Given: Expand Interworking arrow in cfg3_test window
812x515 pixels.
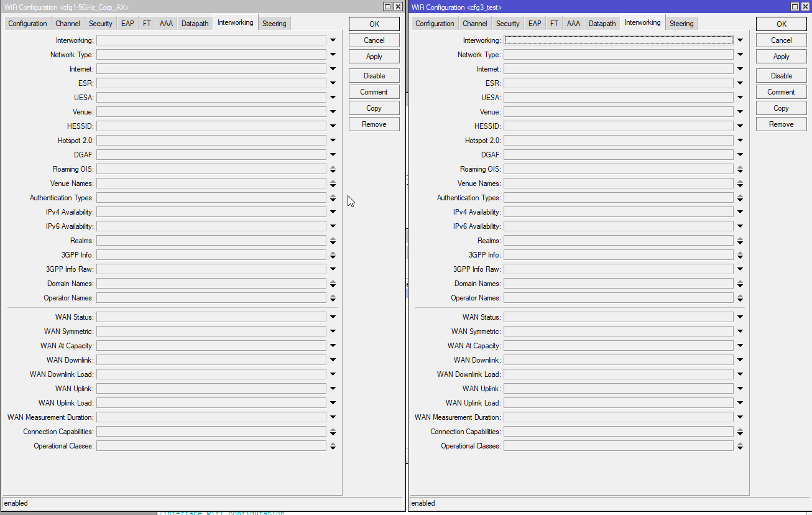Looking at the screenshot, I should click(x=740, y=40).
